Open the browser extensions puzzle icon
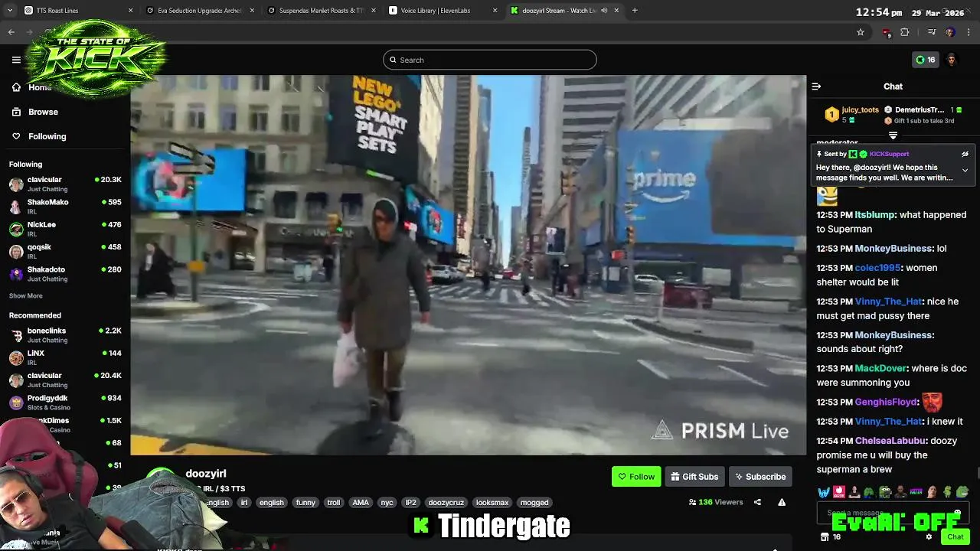 (905, 32)
